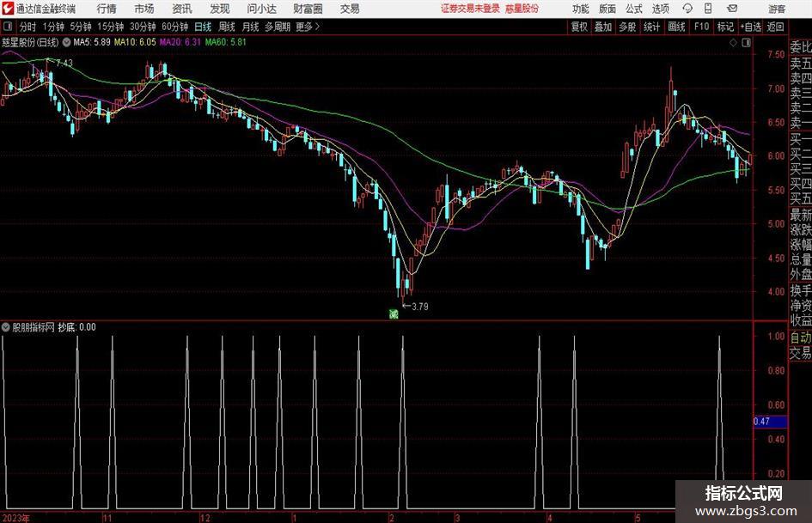Click the 游客 user label
The width and height of the screenshot is (812, 523).
point(777,9)
